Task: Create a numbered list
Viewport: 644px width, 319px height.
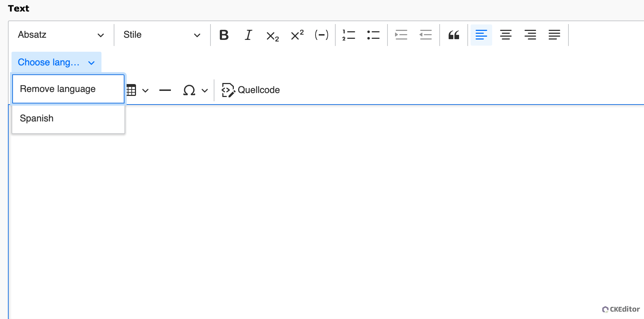Action: tap(349, 35)
